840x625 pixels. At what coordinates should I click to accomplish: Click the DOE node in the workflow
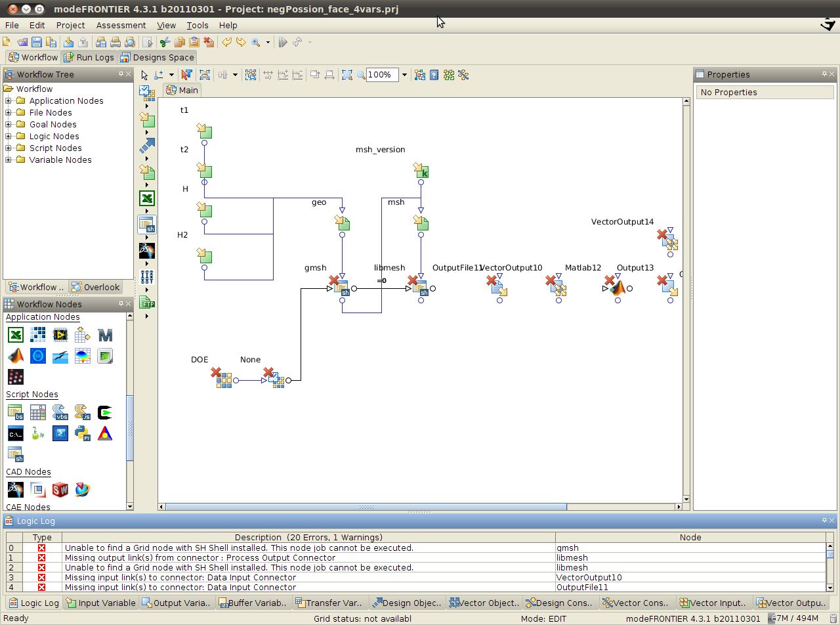coord(223,379)
